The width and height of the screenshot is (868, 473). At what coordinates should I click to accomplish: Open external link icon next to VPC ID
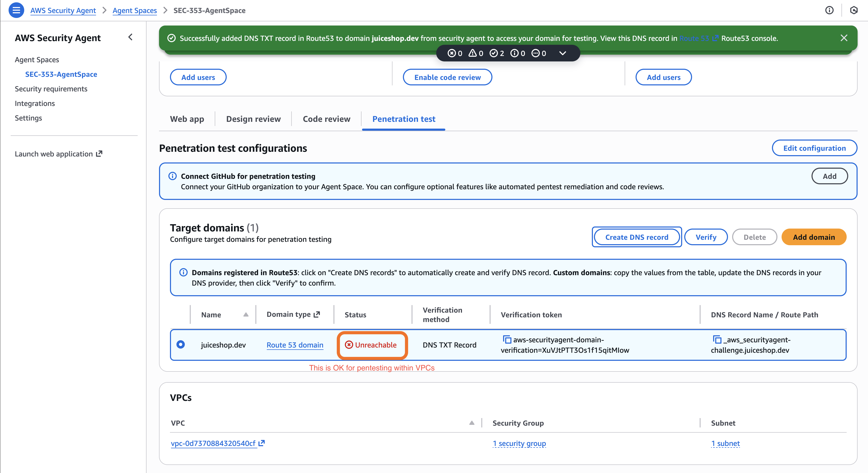click(262, 443)
